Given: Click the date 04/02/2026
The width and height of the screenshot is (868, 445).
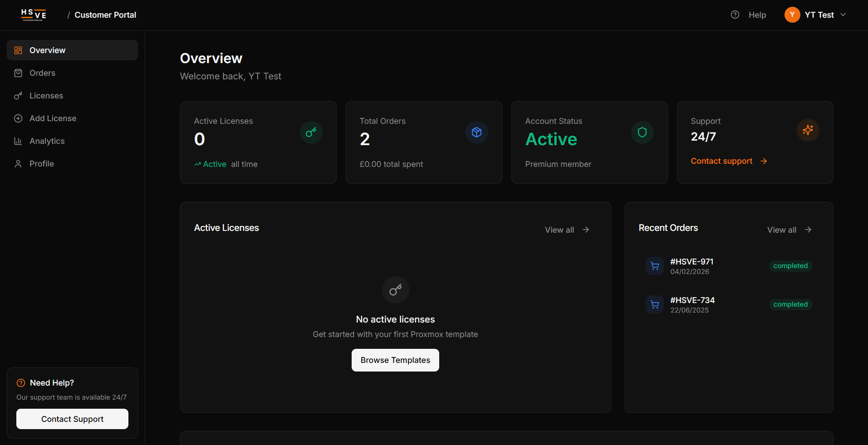Looking at the screenshot, I should coord(690,272).
